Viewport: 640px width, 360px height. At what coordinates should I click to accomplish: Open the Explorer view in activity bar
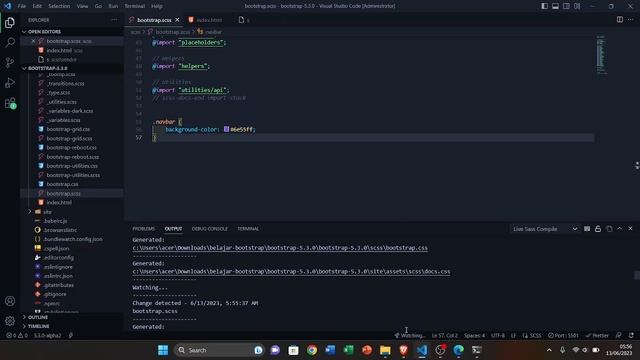click(x=10, y=22)
